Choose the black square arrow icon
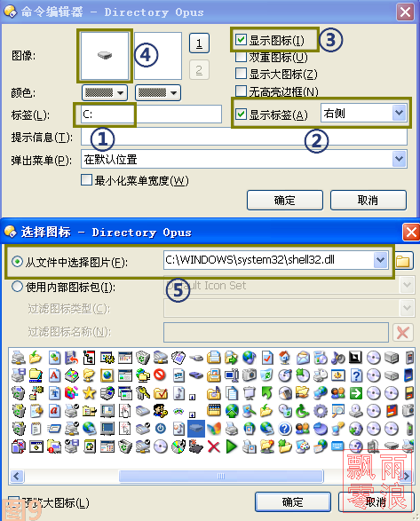This screenshot has width=420, height=521. pos(355,358)
